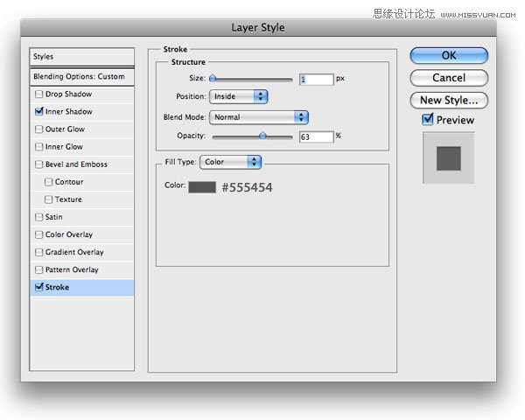The height and width of the screenshot is (420, 525).
Task: Tick the Contour checkbox
Action: 48,182
